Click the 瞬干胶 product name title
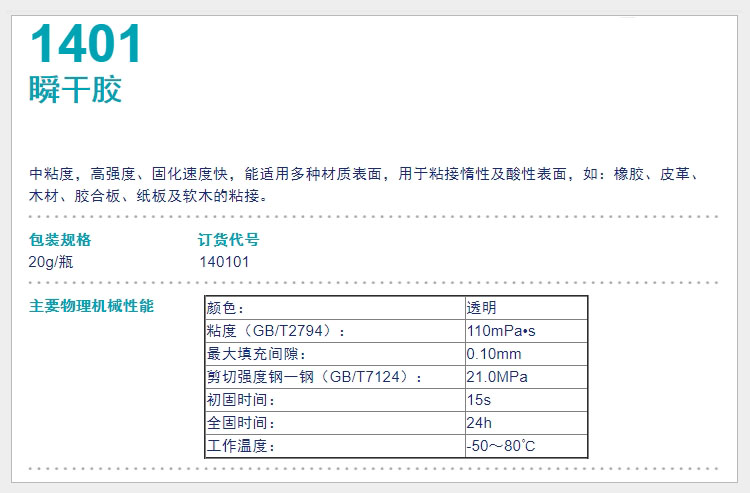 [75, 90]
